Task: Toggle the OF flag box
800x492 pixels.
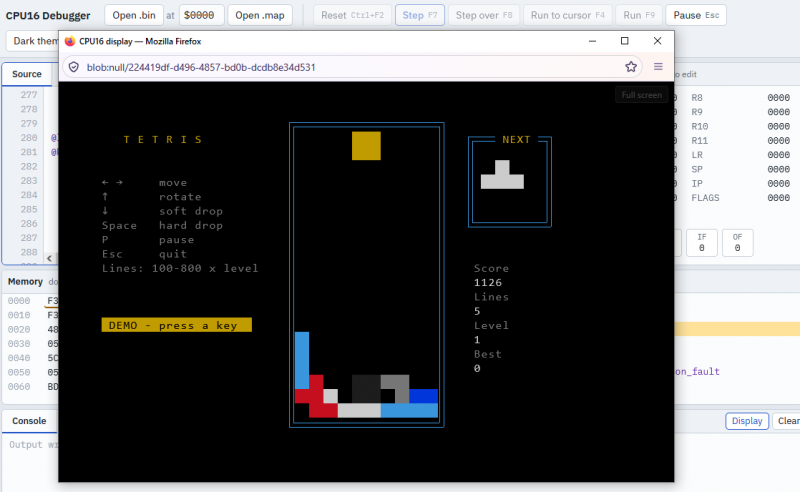Action: point(737,243)
